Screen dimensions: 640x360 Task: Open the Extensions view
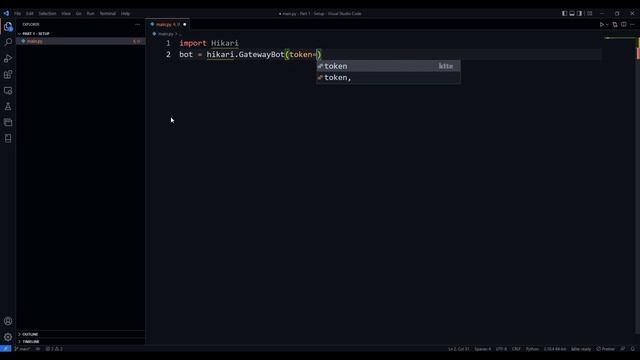8,74
